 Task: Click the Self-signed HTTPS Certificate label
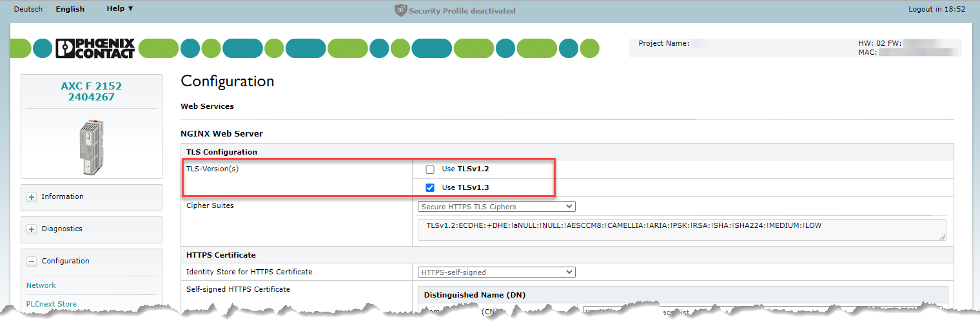pyautogui.click(x=238, y=289)
